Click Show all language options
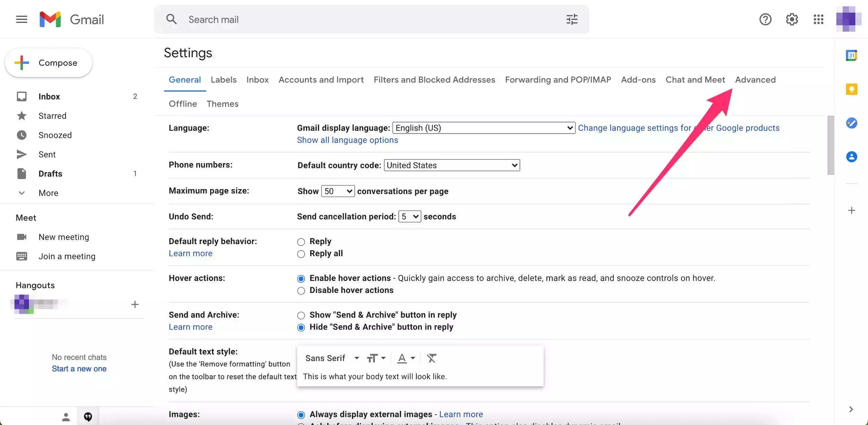Viewport: 868px width, 425px height. coord(348,140)
